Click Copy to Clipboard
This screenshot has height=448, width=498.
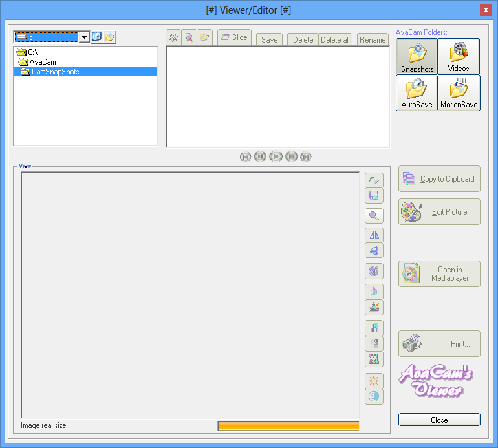(439, 179)
